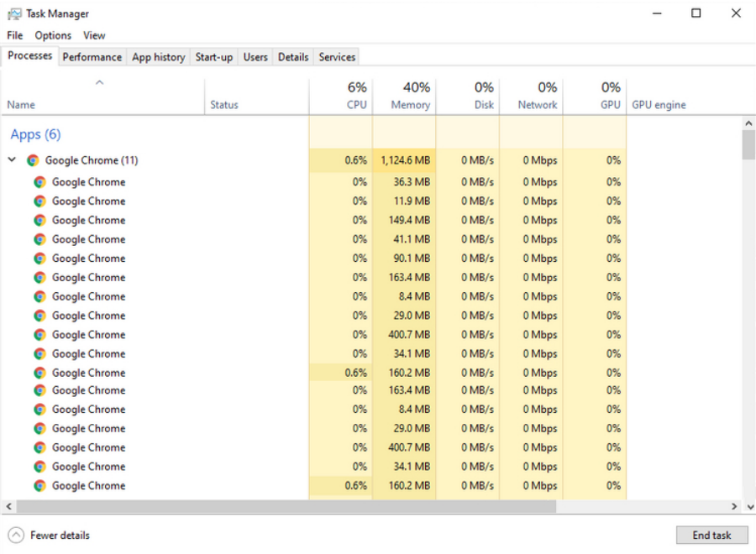The width and height of the screenshot is (756, 554).
Task: Select the Google Chrome name in the 149.4 MB row
Action: (x=89, y=220)
